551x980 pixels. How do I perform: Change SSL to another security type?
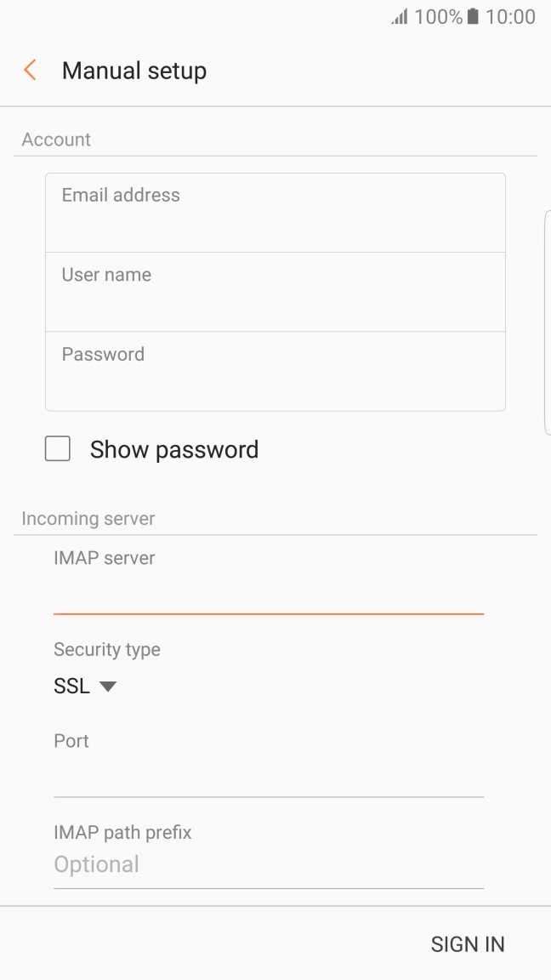[85, 686]
